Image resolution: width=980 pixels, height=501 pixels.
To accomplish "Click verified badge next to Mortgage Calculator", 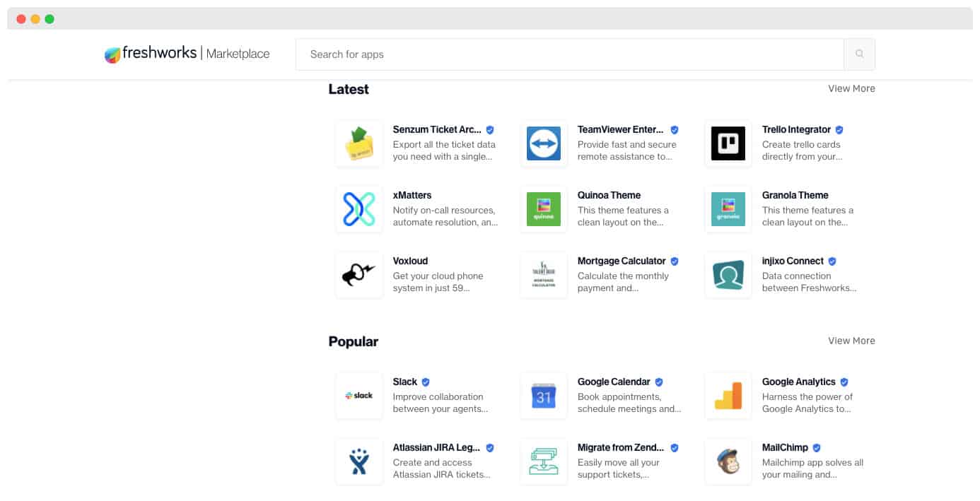I will pos(675,261).
